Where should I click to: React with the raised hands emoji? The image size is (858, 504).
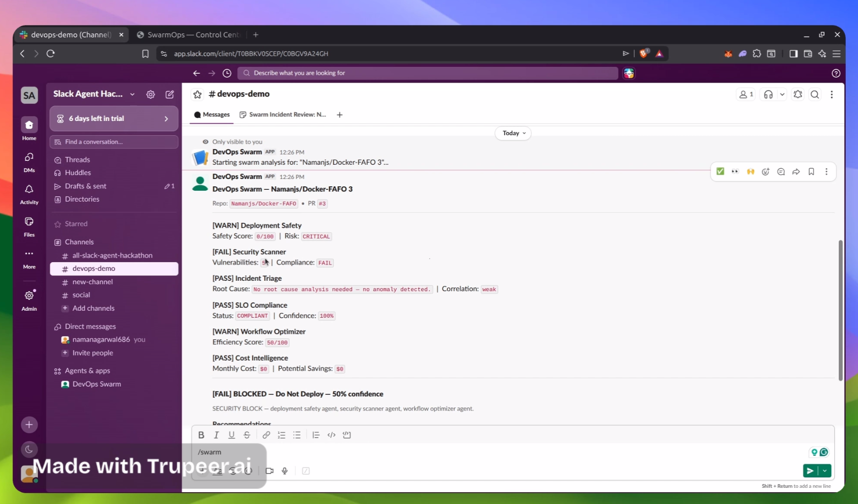click(x=750, y=172)
